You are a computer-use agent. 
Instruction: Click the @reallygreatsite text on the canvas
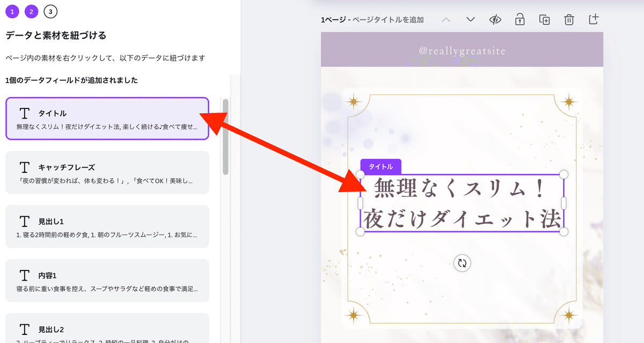point(462,50)
